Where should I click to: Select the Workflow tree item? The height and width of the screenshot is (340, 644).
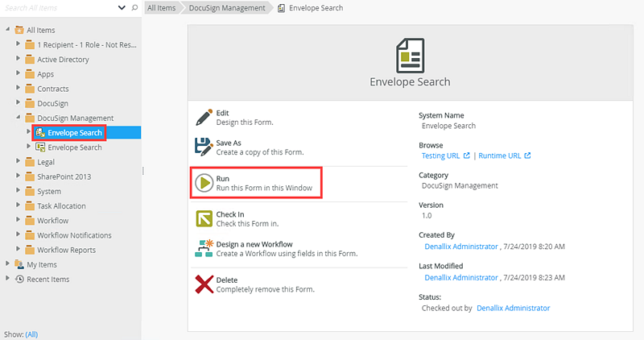[x=52, y=221]
